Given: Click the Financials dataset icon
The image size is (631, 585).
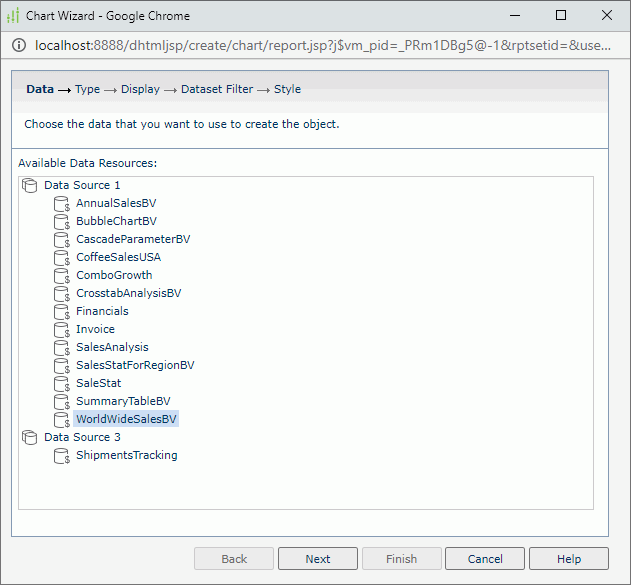Looking at the screenshot, I should click(62, 311).
